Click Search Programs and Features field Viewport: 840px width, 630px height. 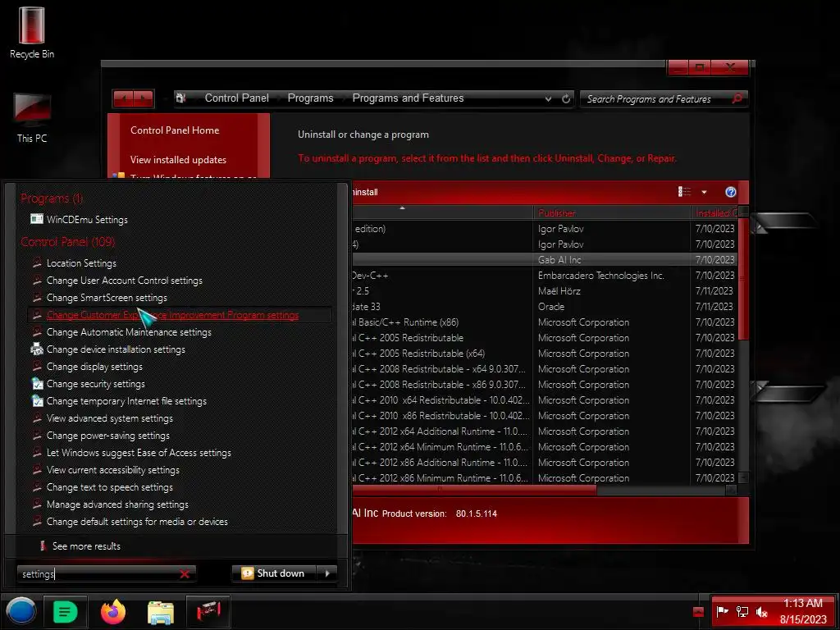pyautogui.click(x=656, y=98)
